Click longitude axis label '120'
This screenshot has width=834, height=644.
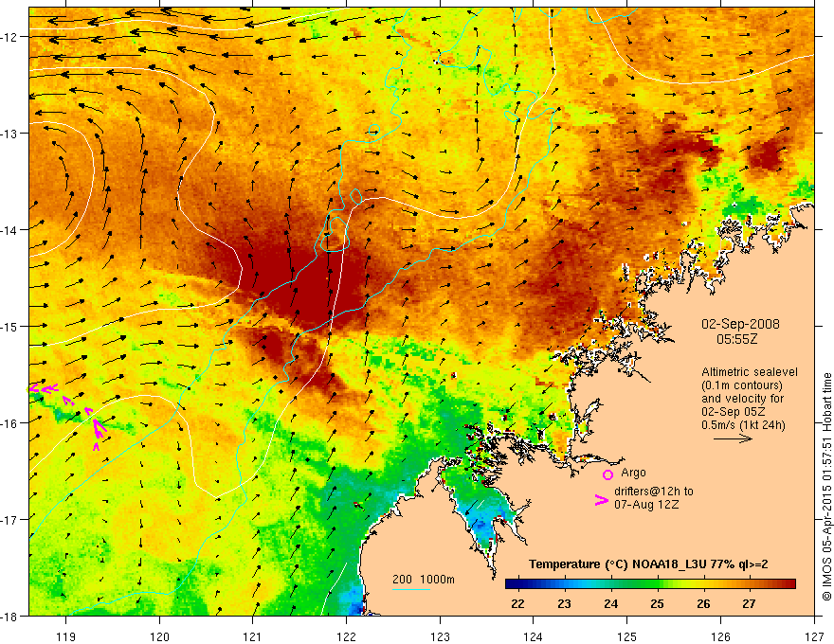[x=159, y=636]
